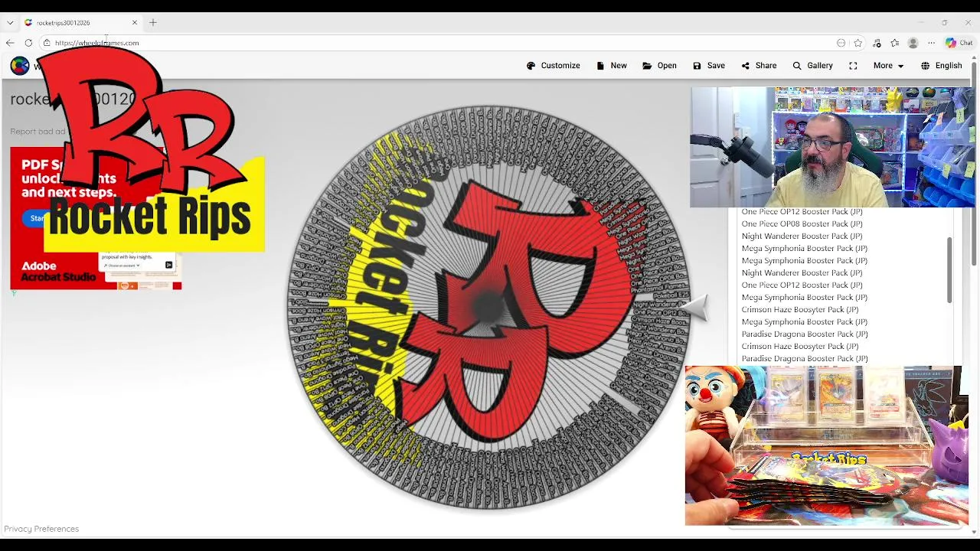Select the last 'Paradise Dragona Booster Pack (JP)' entry
Viewport: 980px width, 551px height.
805,358
